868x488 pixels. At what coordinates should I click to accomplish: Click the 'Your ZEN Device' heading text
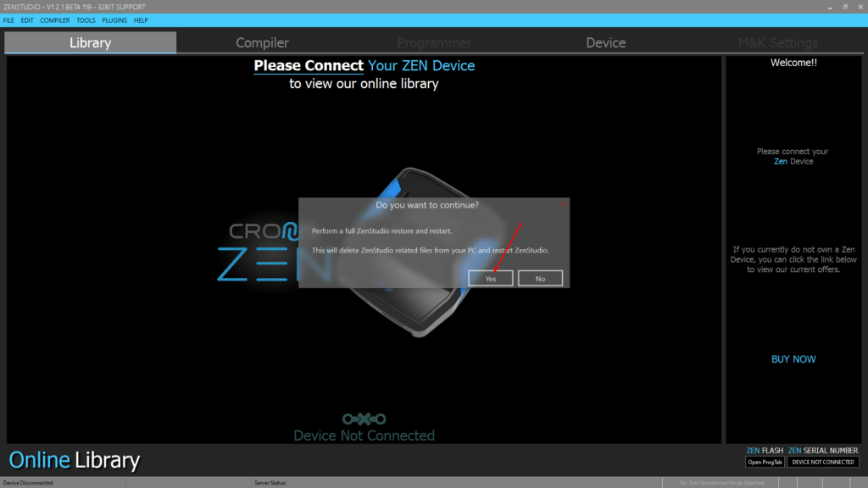421,65
